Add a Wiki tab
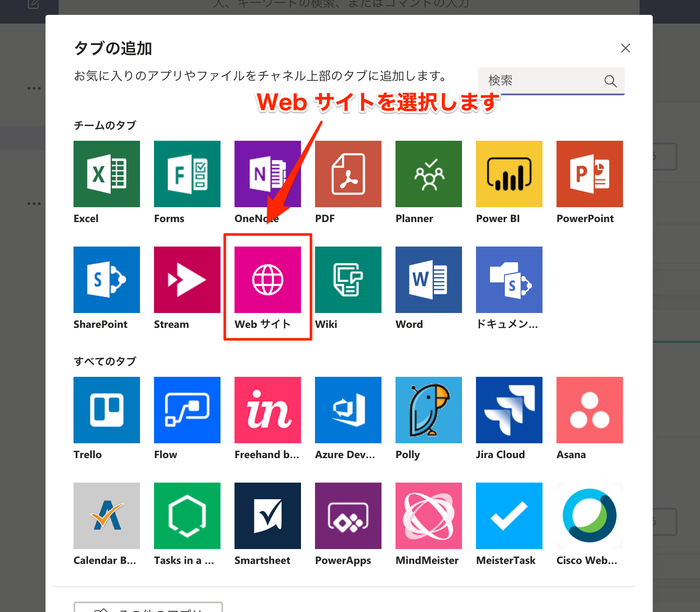Image resolution: width=700 pixels, height=612 pixels. pos(348,280)
